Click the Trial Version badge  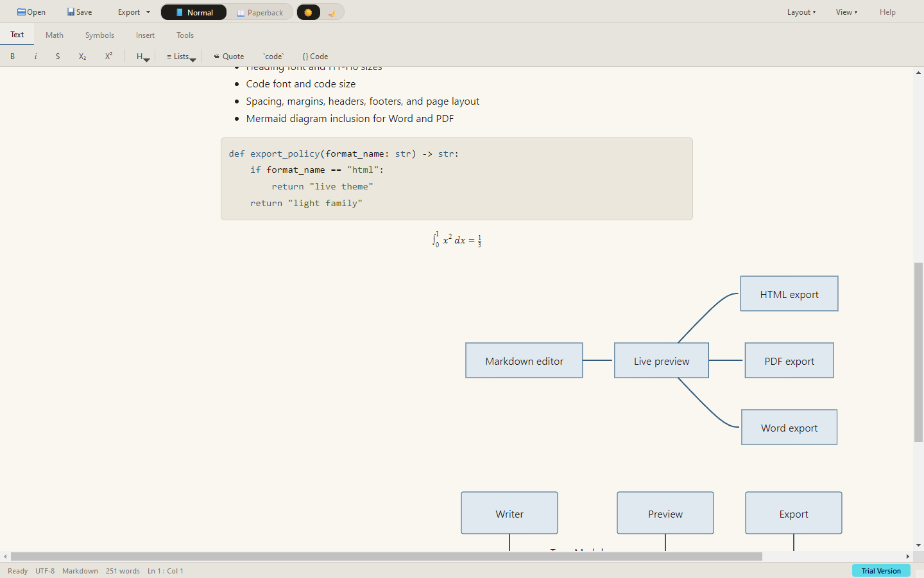881,570
